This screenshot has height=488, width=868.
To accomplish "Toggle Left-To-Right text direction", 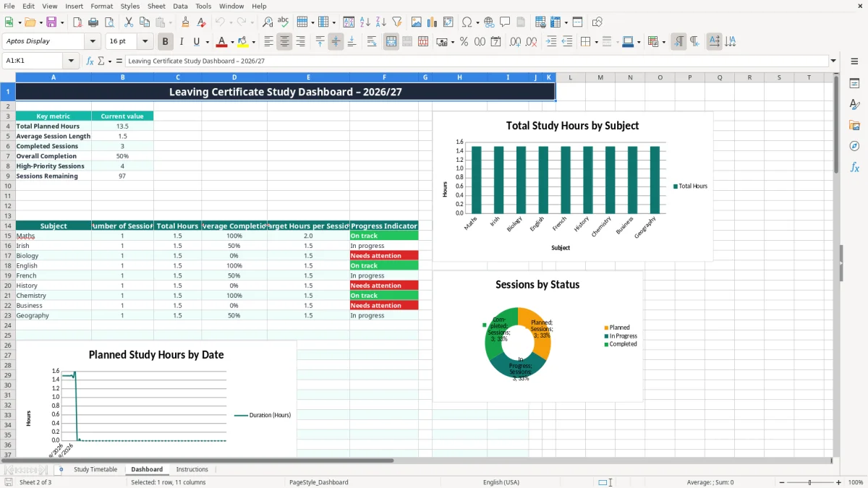I will (678, 42).
